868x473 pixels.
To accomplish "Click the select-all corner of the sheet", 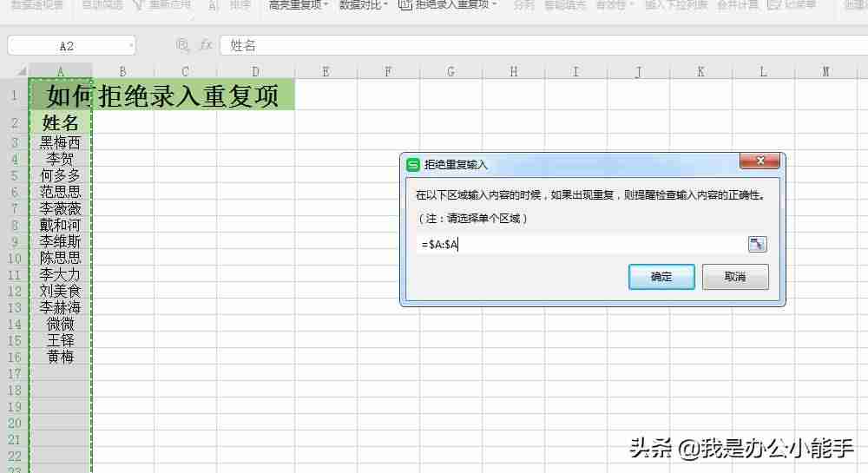I will pyautogui.click(x=21, y=71).
